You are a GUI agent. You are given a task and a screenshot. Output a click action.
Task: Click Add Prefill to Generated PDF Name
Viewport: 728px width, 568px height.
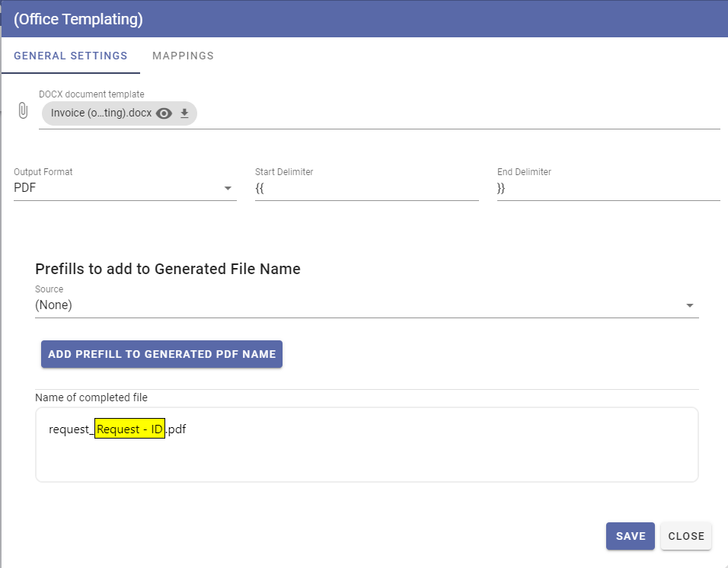point(161,354)
